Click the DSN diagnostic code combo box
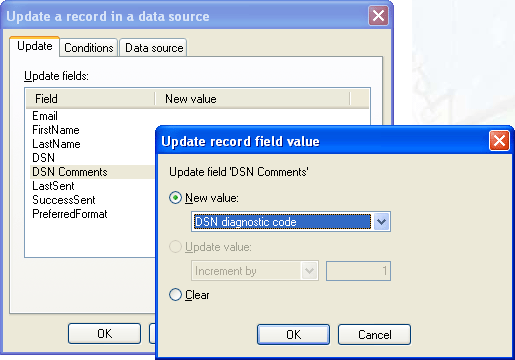 coord(291,222)
